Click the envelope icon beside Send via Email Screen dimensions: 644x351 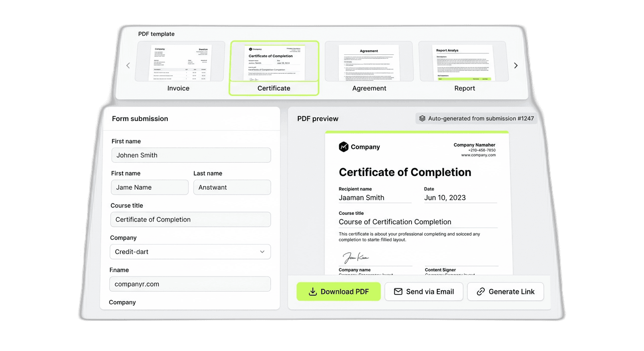(398, 291)
